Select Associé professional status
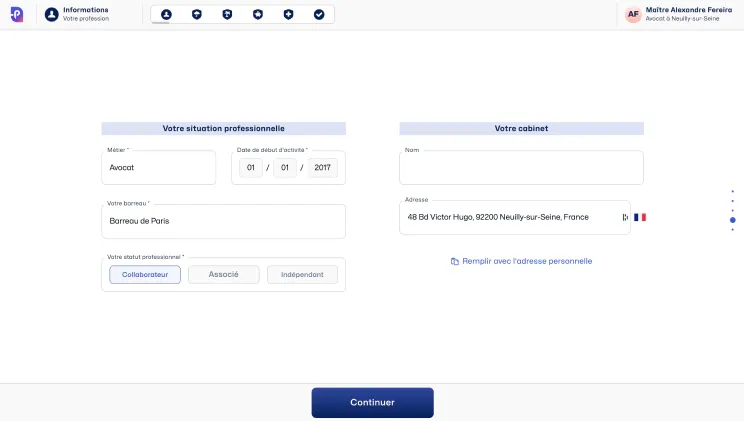 coord(223,274)
